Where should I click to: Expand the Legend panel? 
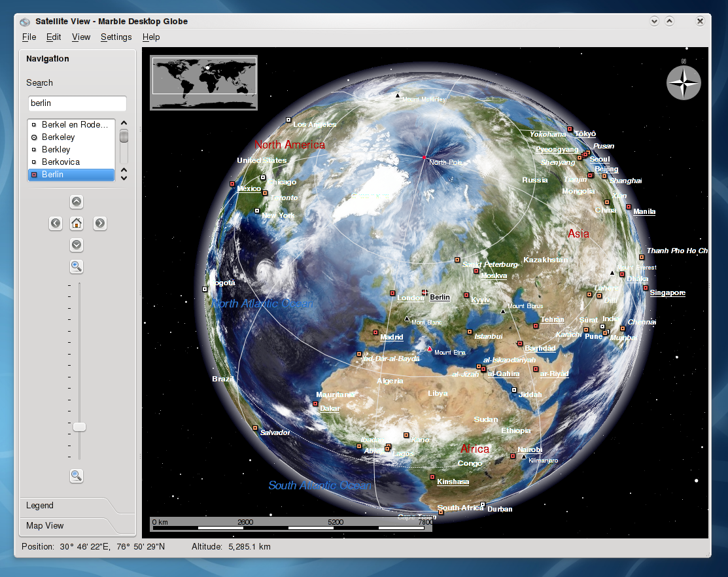click(x=39, y=505)
